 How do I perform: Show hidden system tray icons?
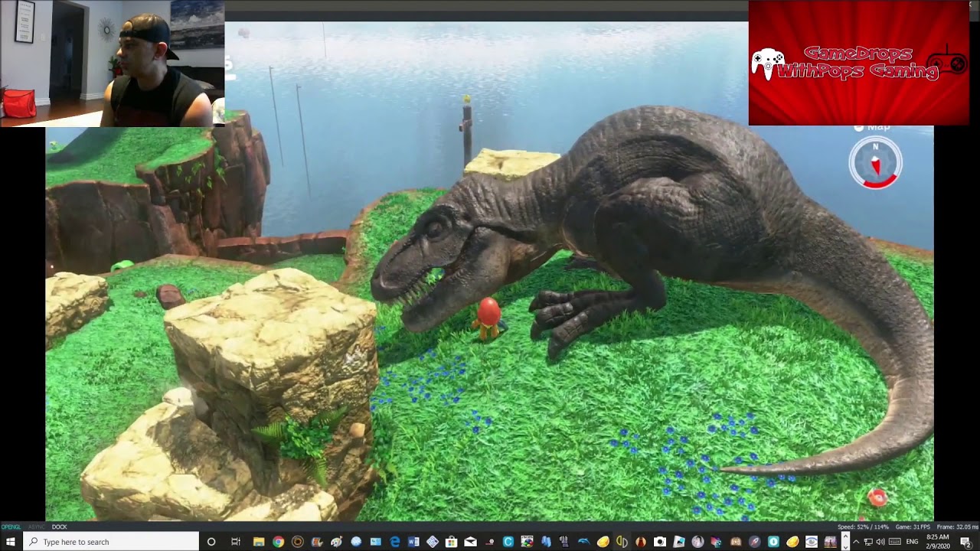coord(856,542)
